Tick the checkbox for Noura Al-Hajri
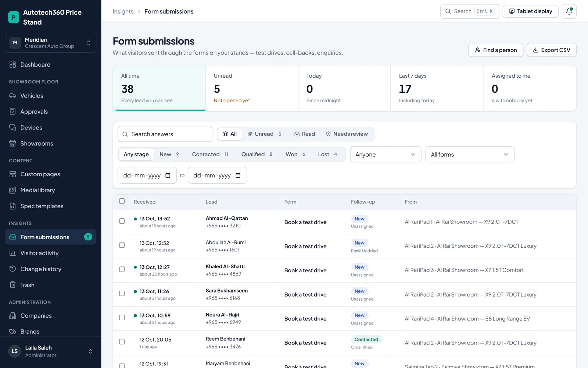The width and height of the screenshot is (588, 368). pos(122,318)
